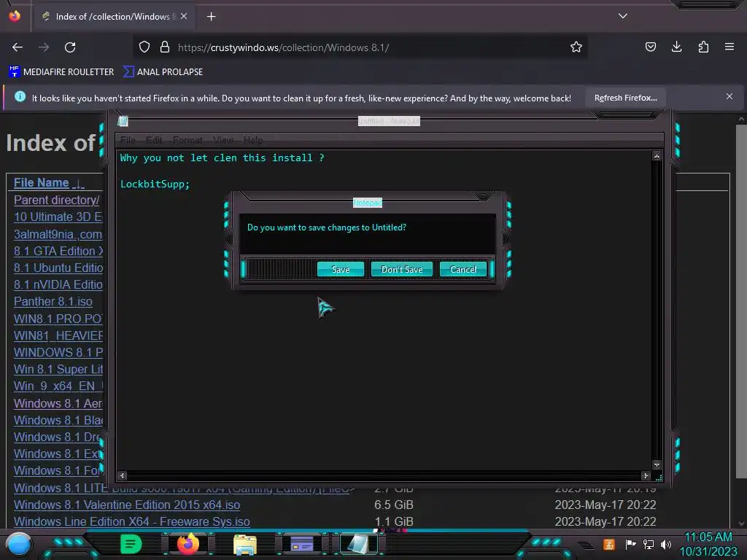Viewport: 747px width, 560px height.
Task: Open the Start orb button
Action: pos(18,544)
